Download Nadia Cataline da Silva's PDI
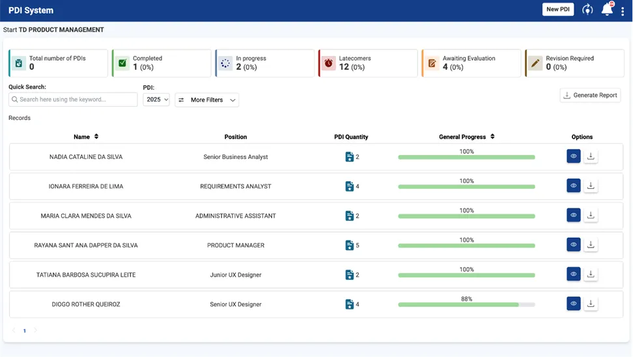Image resolution: width=644 pixels, height=357 pixels. [591, 156]
